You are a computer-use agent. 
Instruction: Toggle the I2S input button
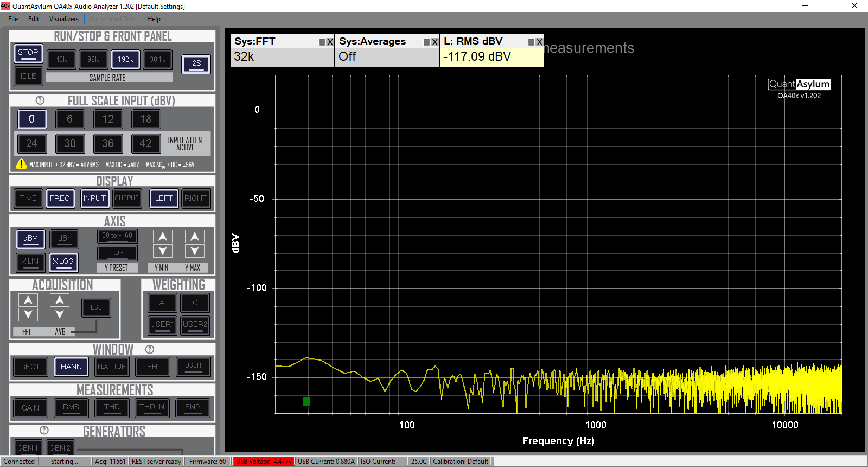[196, 64]
